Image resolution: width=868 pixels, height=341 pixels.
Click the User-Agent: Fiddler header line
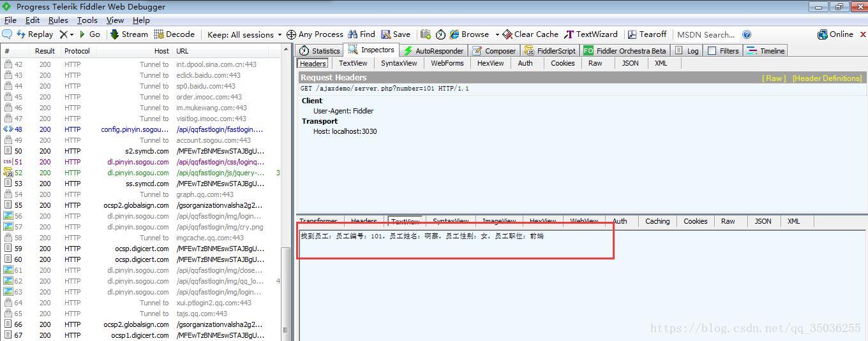pos(343,111)
